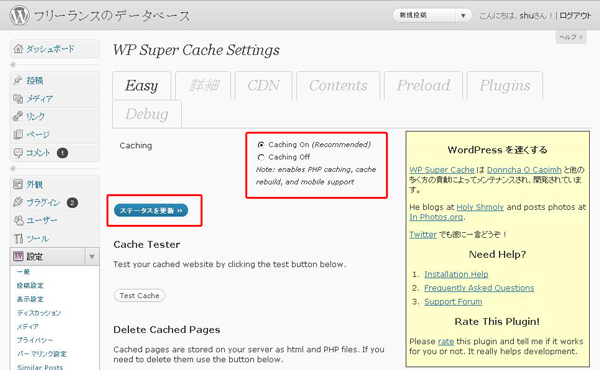Open the 表示設定 settings submenu
600x370 pixels.
tap(30, 299)
